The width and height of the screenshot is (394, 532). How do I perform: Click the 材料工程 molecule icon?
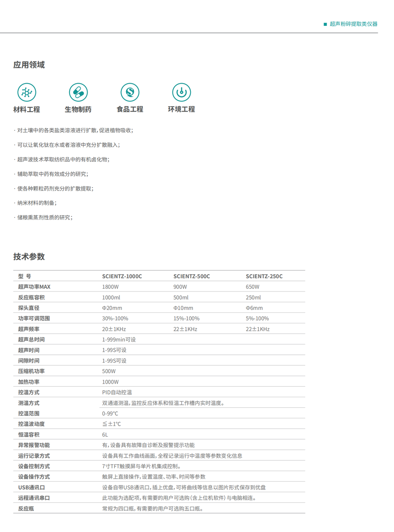(x=27, y=92)
